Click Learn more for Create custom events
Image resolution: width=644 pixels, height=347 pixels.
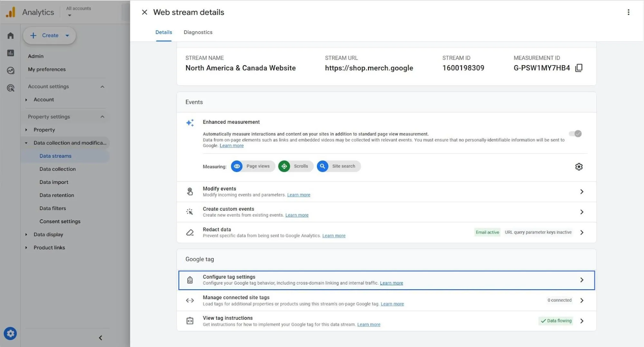click(x=297, y=215)
